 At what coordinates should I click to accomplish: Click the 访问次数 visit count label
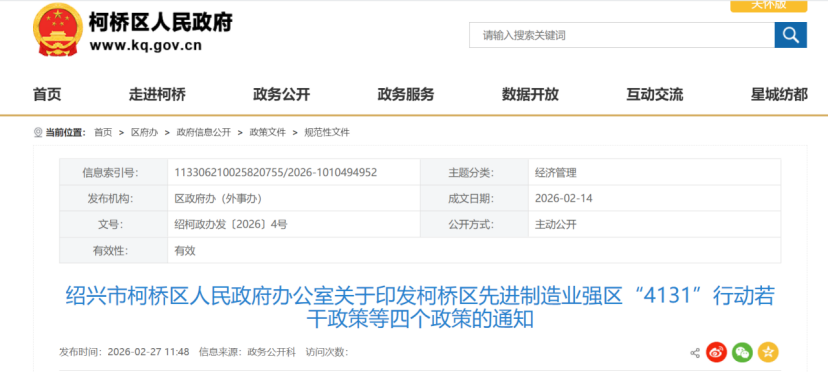[x=327, y=352]
